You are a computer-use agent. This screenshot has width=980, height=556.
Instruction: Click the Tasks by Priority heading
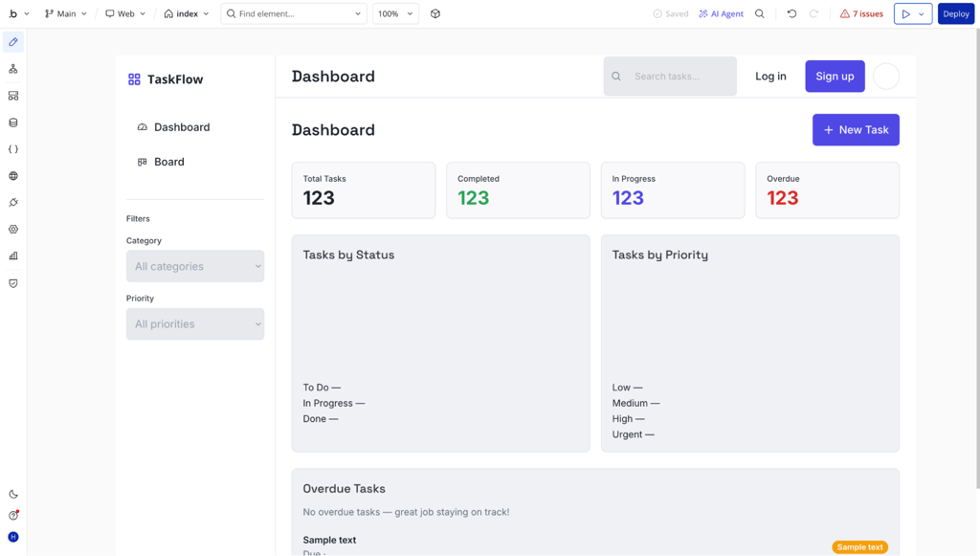(x=660, y=255)
